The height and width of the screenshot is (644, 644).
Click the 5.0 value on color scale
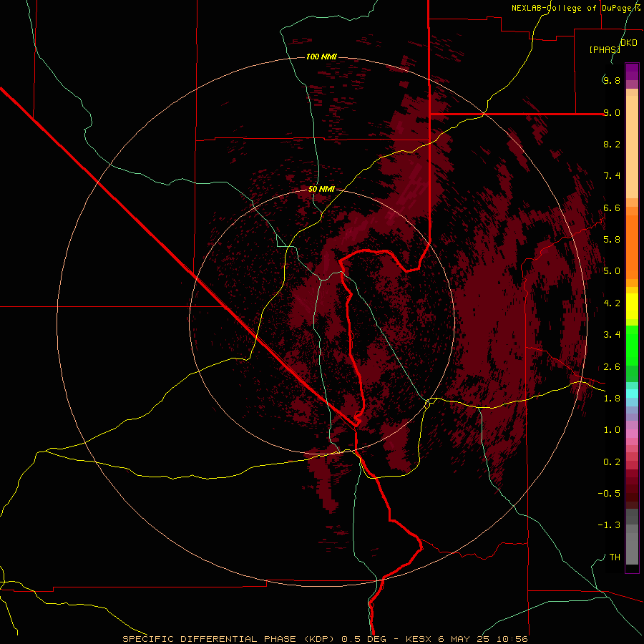point(612,271)
